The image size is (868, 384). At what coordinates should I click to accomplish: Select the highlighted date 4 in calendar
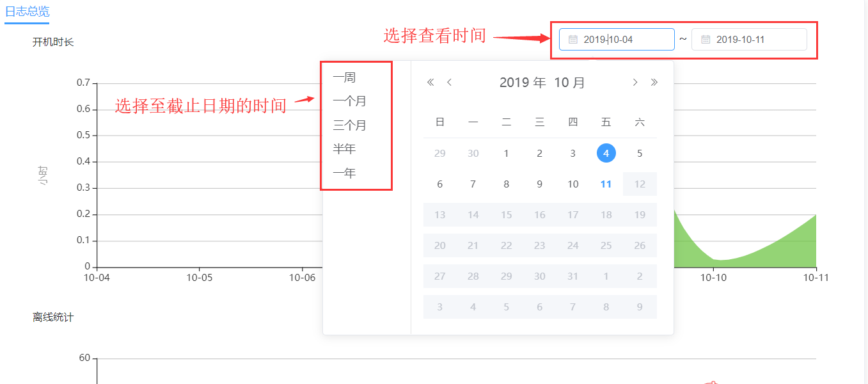tap(606, 154)
